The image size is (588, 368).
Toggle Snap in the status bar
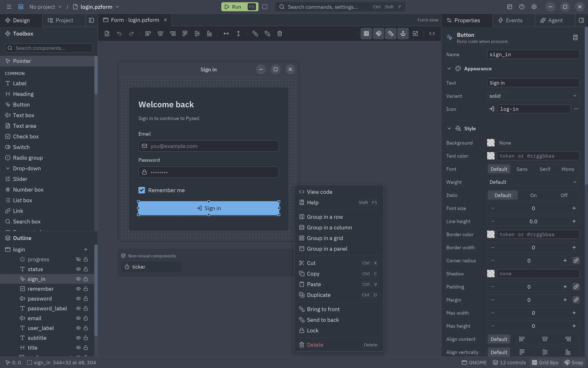coord(574,363)
